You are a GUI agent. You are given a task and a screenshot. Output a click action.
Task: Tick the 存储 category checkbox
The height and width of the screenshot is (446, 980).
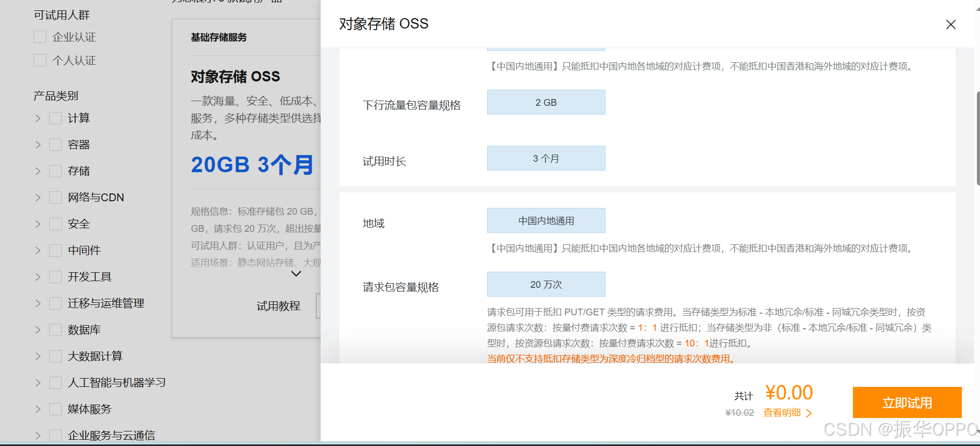point(56,171)
